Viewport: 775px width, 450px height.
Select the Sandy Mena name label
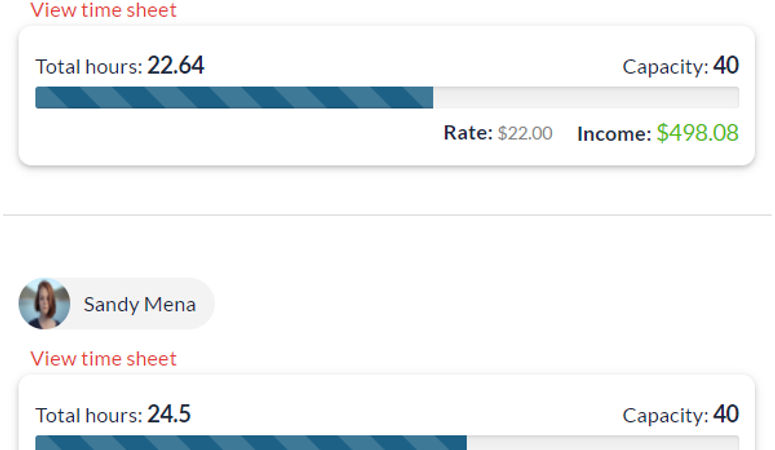(139, 304)
